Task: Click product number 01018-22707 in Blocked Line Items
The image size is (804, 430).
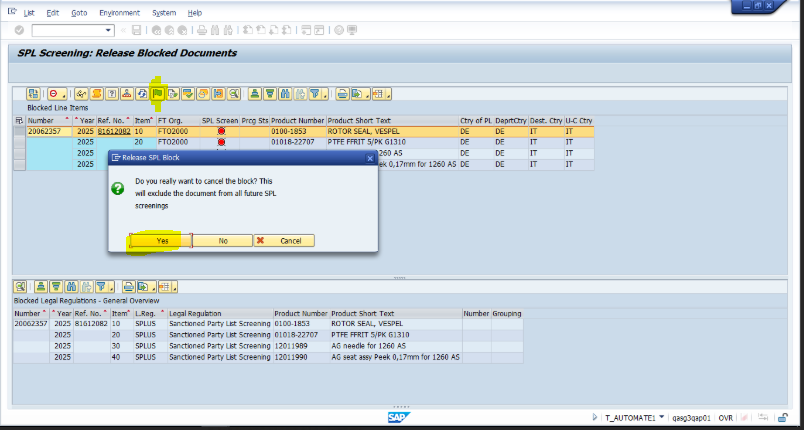Action: (x=291, y=142)
